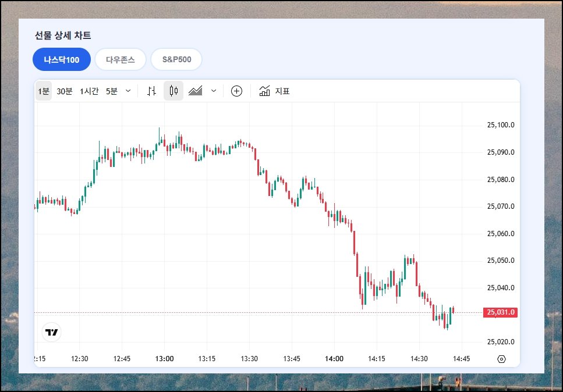Click the 25,020.0 price axis label

tap(501, 342)
